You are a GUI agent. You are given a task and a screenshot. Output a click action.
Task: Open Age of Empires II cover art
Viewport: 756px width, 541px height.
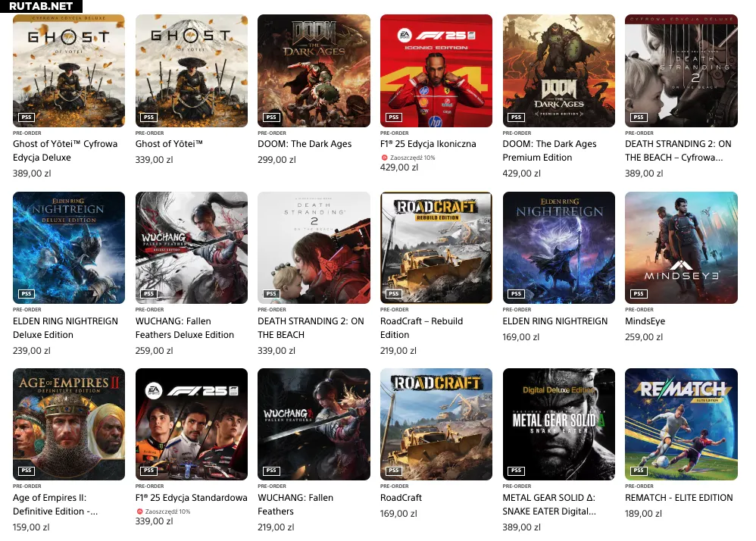pos(68,424)
